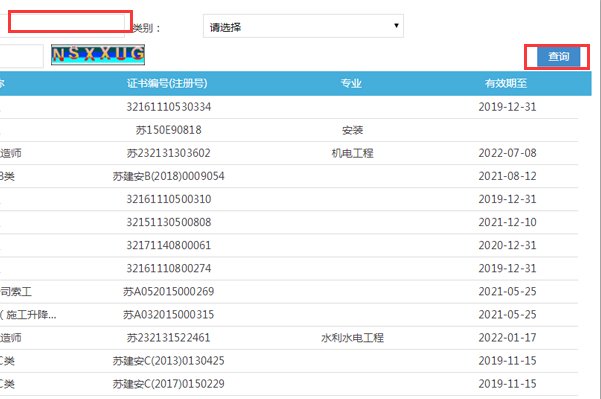Click the 水利水电工程 specialty cell
The width and height of the screenshot is (601, 399).
tap(352, 338)
